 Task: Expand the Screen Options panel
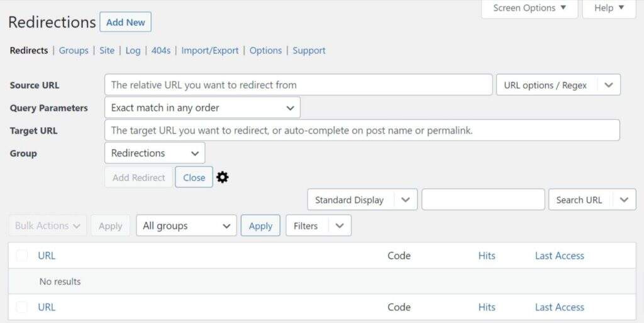pos(530,8)
